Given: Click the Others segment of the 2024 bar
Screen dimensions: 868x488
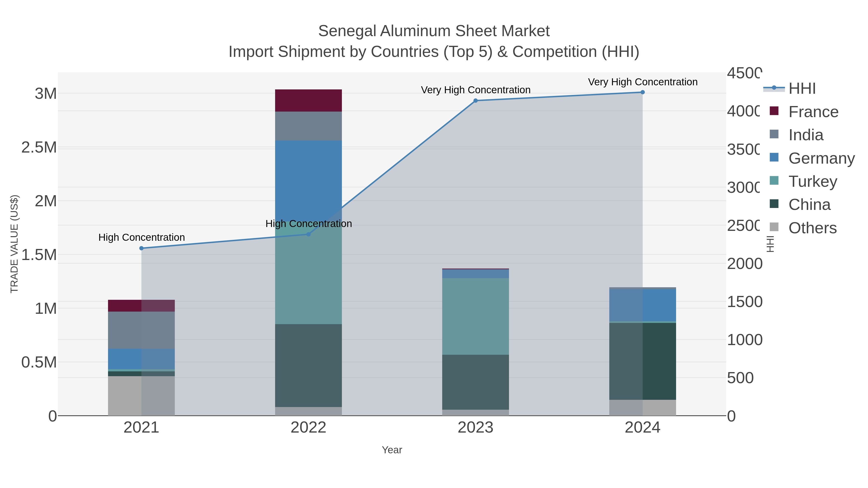Looking at the screenshot, I should [x=643, y=408].
